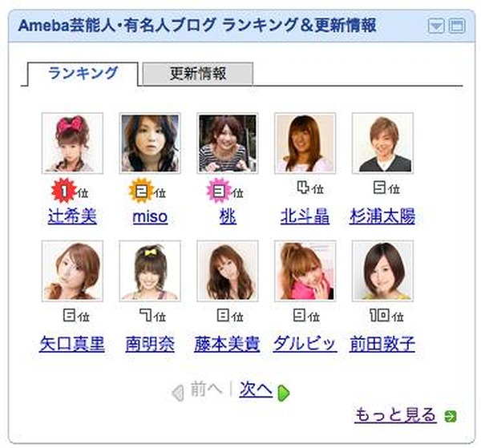Image resolution: width=481 pixels, height=448 pixels.
Task: Select the ランキング tab
Action: 83,74
